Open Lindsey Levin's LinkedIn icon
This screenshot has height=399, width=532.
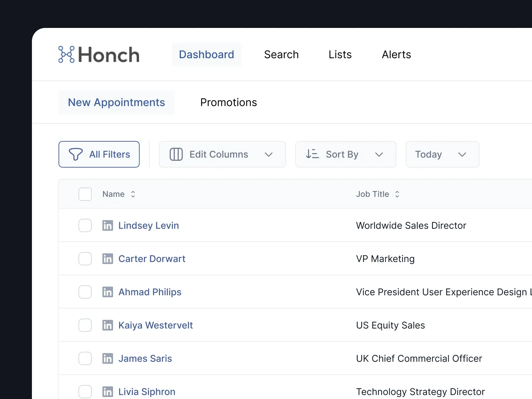pos(107,225)
